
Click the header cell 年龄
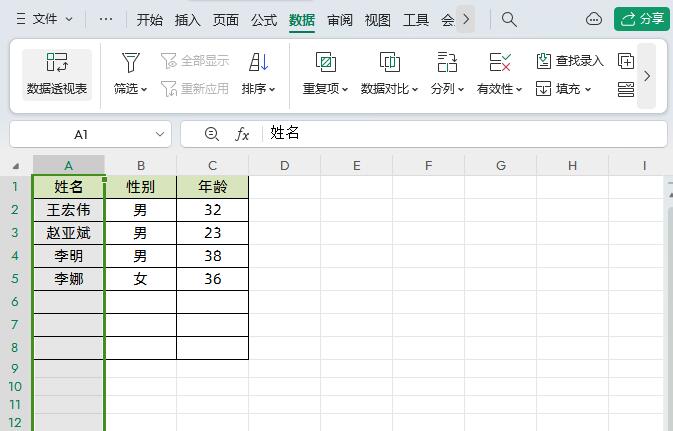tap(212, 187)
